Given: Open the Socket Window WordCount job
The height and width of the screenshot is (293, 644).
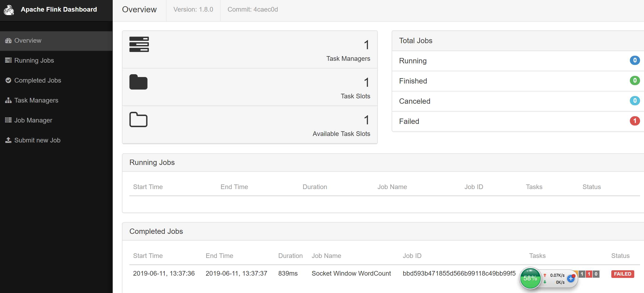Looking at the screenshot, I should pyautogui.click(x=351, y=273).
